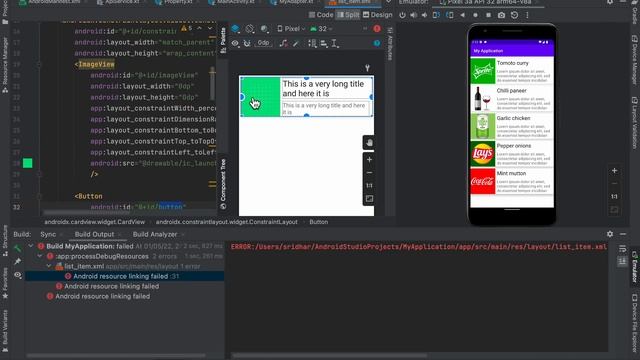Tap Tomato curry item in emulator
Viewport: 640px width, 360px height.
512,71
